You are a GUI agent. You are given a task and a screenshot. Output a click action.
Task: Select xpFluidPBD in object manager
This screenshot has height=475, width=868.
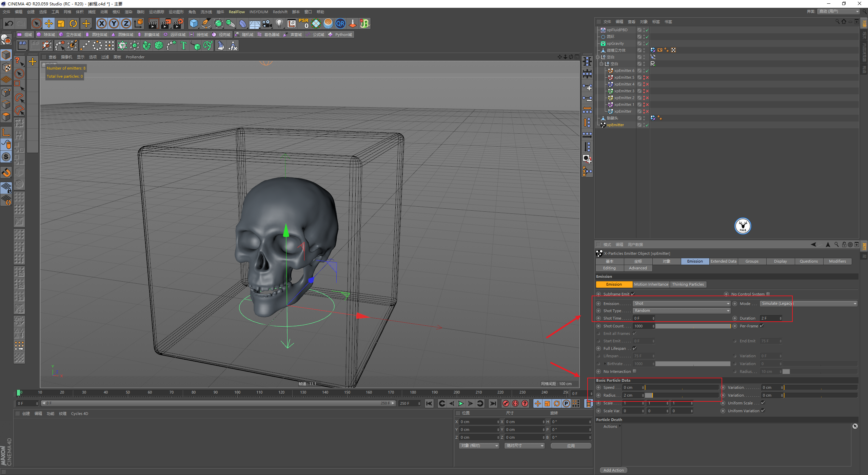(617, 30)
